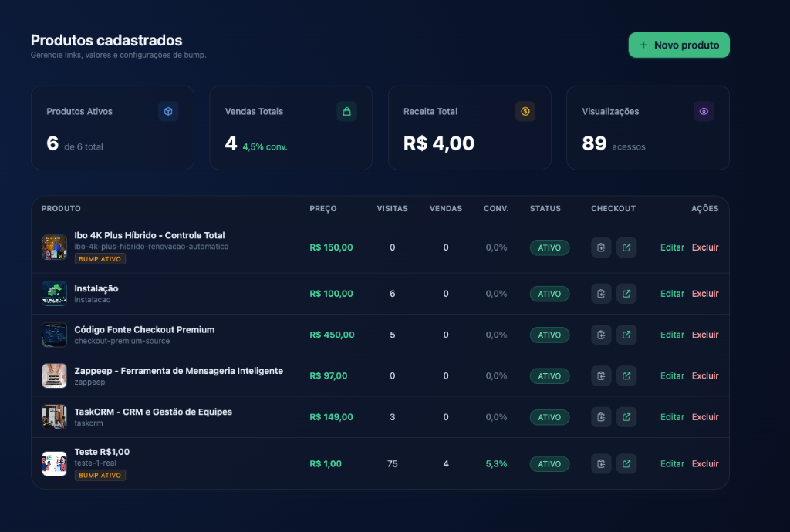Copy checkout link for Ibo 4K Plus Híbrido
Image resolution: width=790 pixels, height=532 pixels.
[x=601, y=247]
